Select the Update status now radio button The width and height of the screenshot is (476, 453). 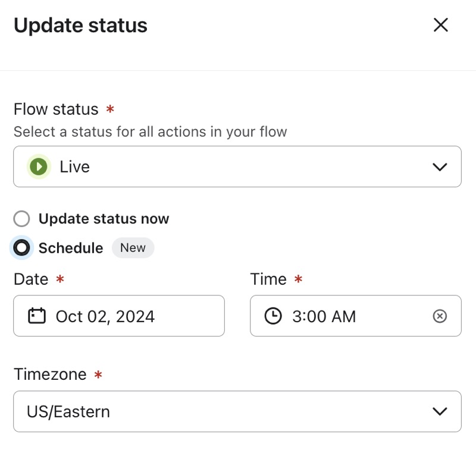tap(21, 219)
